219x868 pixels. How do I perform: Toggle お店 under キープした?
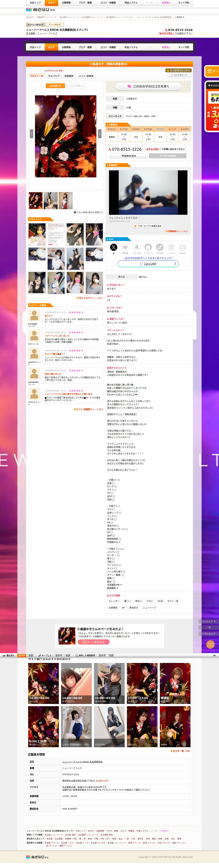click(68, 655)
